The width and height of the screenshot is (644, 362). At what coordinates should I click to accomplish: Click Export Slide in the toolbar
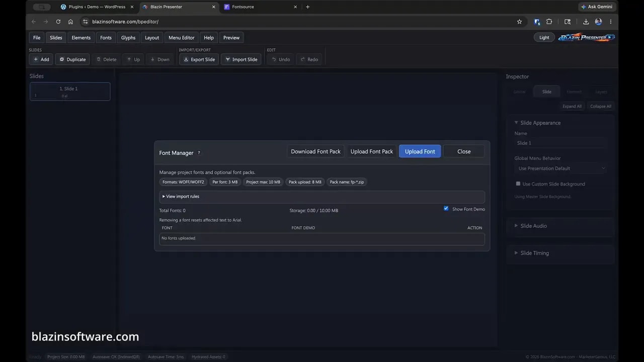[x=199, y=59]
